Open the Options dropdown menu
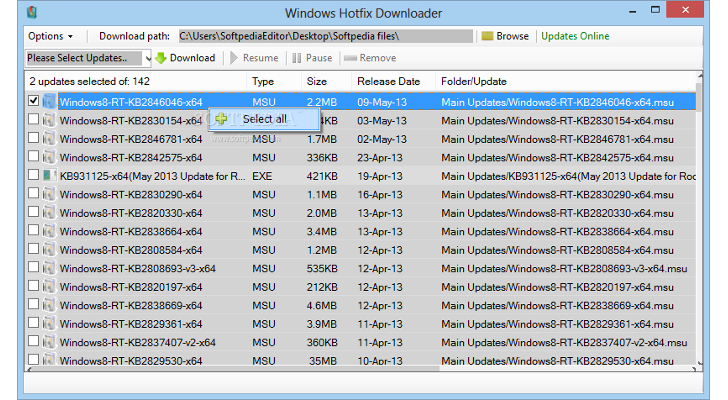Image resolution: width=728 pixels, height=400 pixels. (x=50, y=36)
